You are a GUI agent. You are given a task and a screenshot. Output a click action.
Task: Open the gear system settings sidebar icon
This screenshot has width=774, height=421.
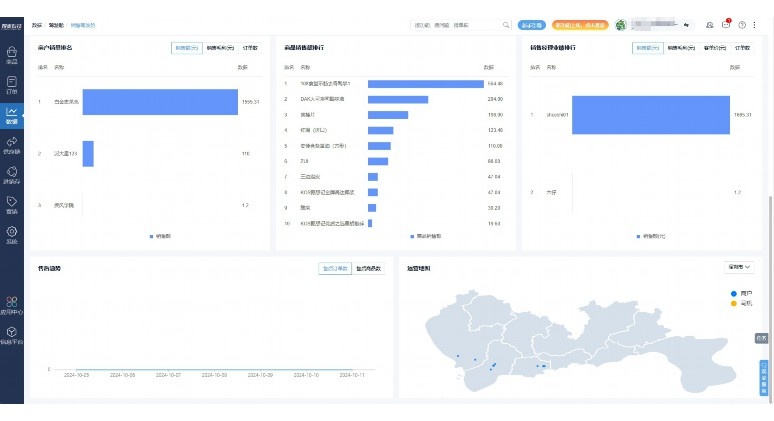(12, 234)
